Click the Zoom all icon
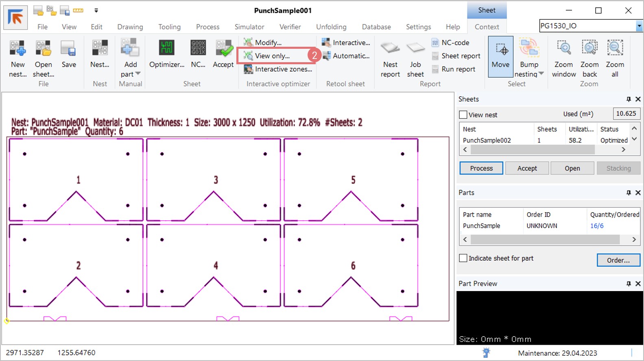644x361 pixels. point(615,48)
